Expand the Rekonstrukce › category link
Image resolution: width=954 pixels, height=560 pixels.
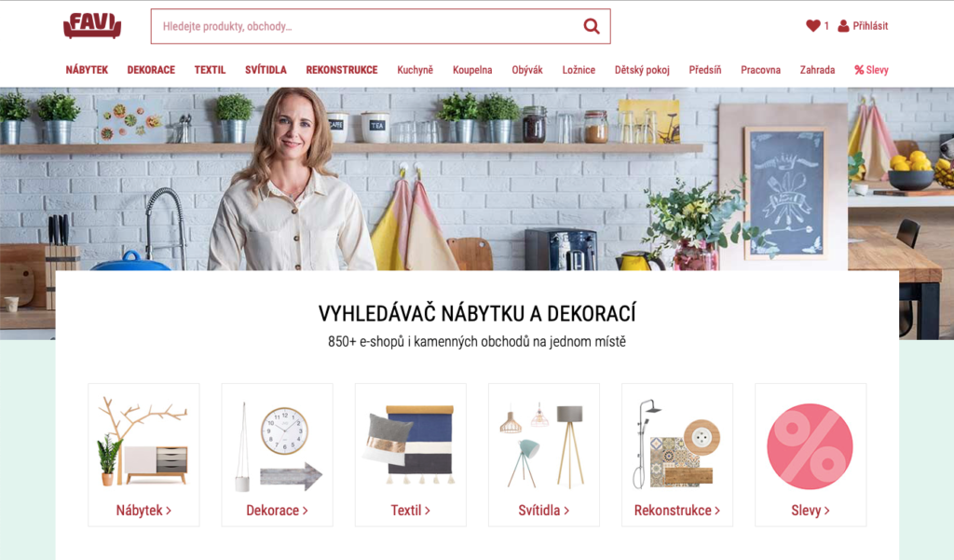coord(676,510)
